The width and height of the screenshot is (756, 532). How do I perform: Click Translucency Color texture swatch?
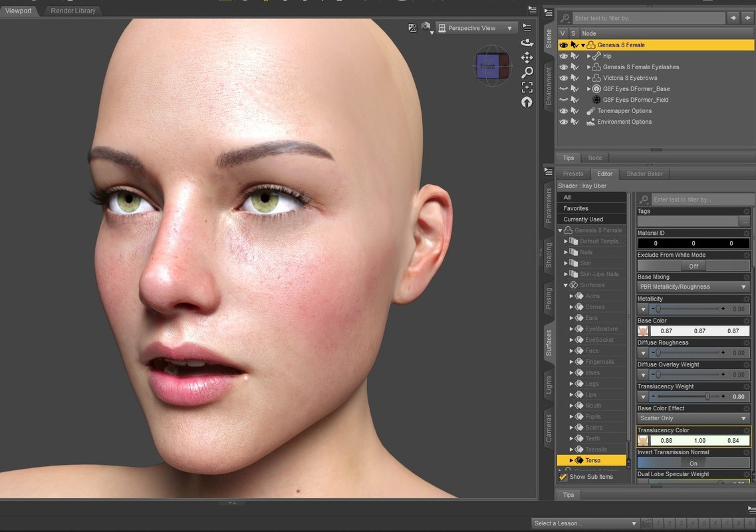click(643, 440)
